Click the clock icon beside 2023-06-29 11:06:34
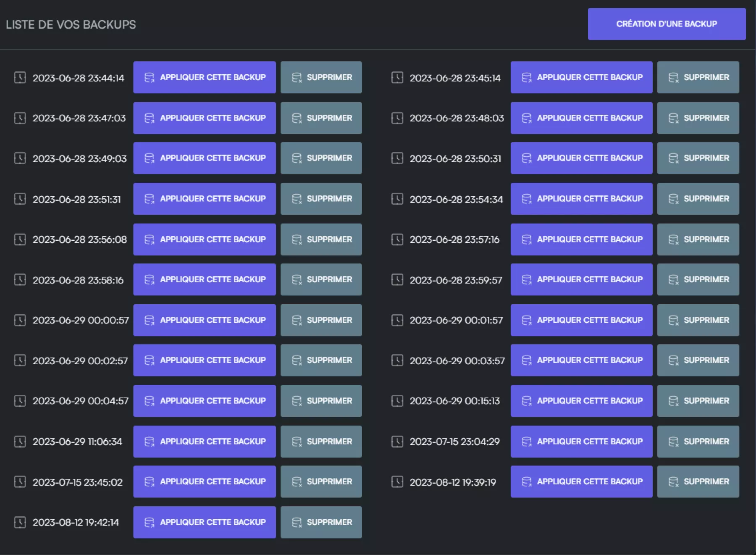Screen dimensions: 756x555 coord(20,442)
